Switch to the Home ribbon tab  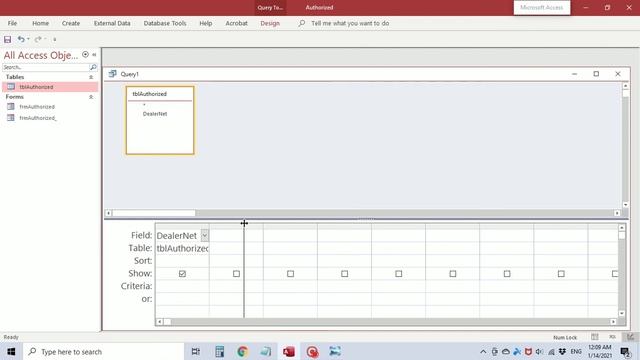click(40, 23)
